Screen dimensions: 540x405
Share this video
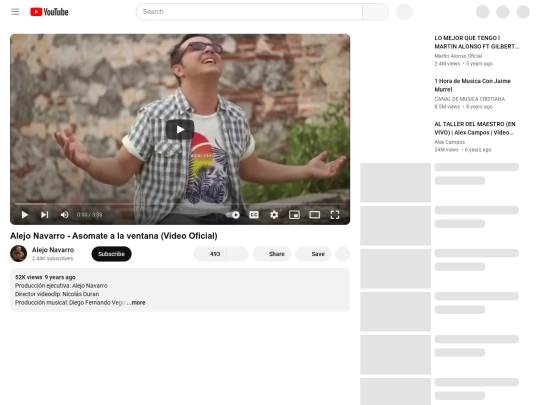[272, 254]
